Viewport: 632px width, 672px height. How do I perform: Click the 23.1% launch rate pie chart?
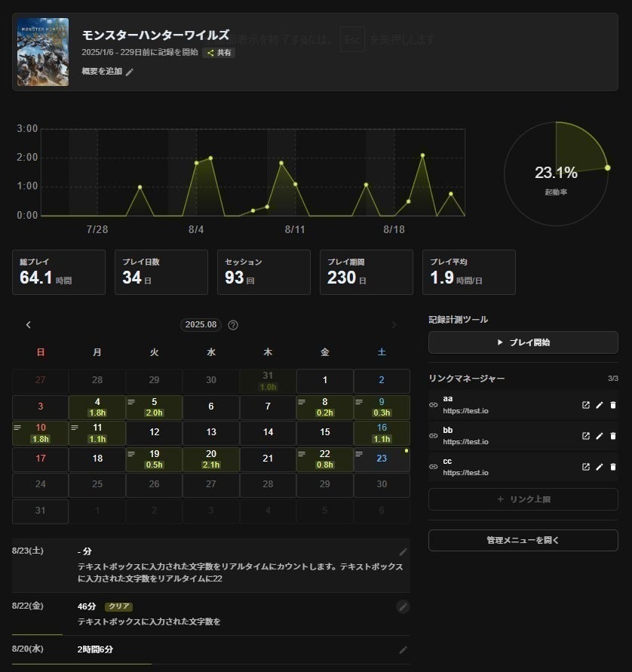(x=556, y=173)
